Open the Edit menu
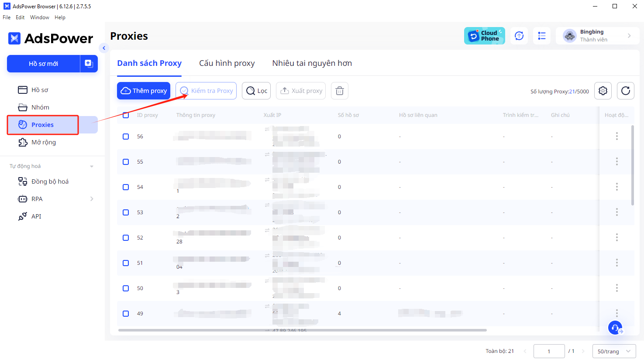Viewport: 644px width, 359px height. click(x=20, y=17)
